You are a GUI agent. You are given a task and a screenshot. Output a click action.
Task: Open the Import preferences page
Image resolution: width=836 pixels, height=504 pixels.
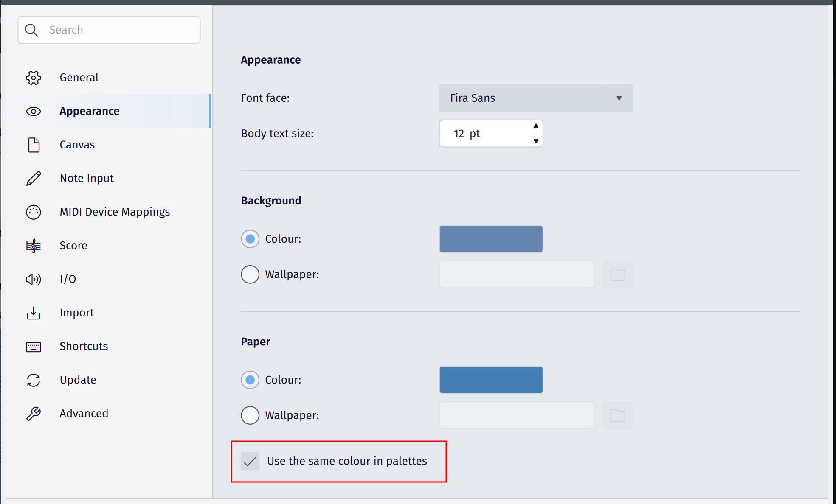point(77,313)
